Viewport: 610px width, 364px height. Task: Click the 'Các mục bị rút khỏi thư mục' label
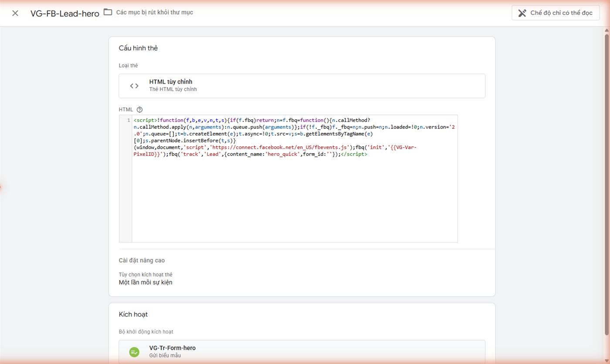click(155, 12)
